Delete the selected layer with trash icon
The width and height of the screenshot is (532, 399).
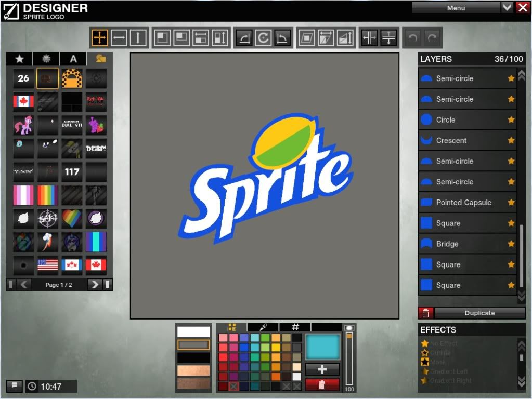tap(425, 313)
